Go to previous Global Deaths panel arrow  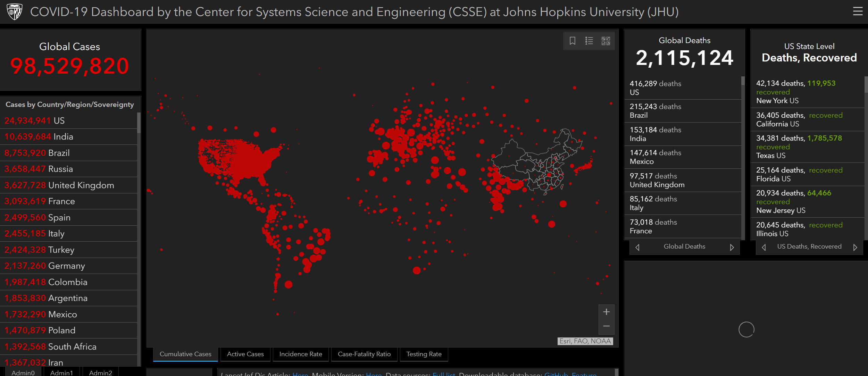[637, 247]
